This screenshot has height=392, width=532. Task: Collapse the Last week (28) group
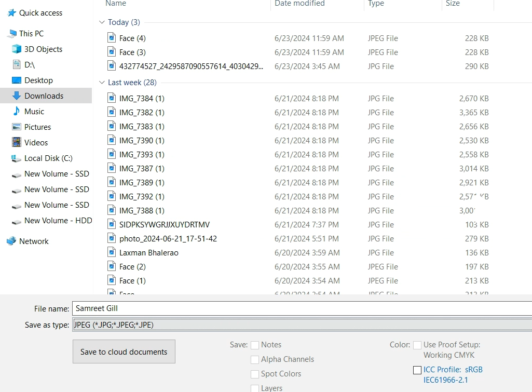pyautogui.click(x=102, y=83)
